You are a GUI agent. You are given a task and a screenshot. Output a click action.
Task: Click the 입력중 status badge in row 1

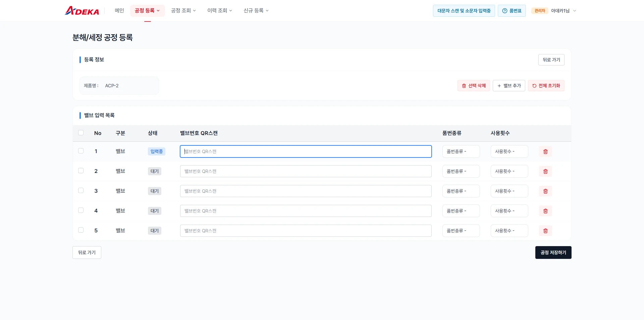[157, 151]
